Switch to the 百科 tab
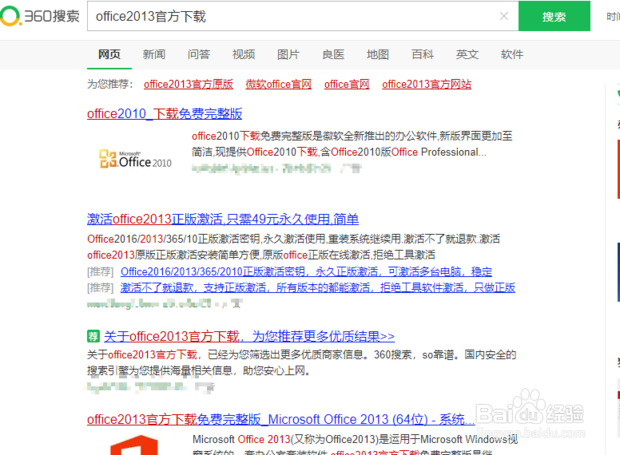Screen dimensions: 620x455 (x=422, y=54)
